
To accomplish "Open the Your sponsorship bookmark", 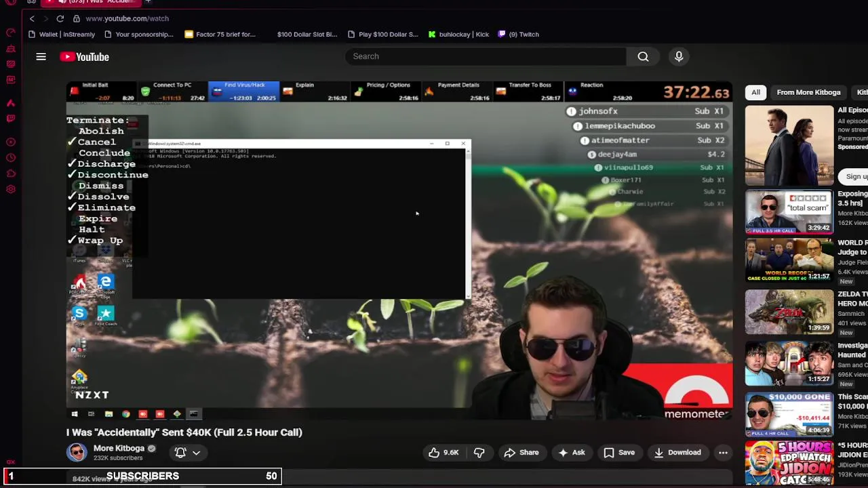I will pos(138,34).
